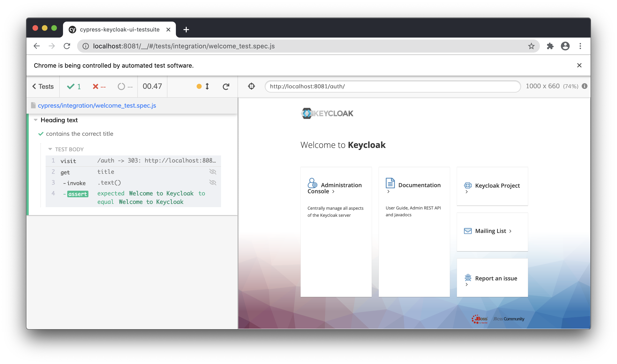
Task: Click the Administration Console user-gear icon
Action: coord(312,183)
